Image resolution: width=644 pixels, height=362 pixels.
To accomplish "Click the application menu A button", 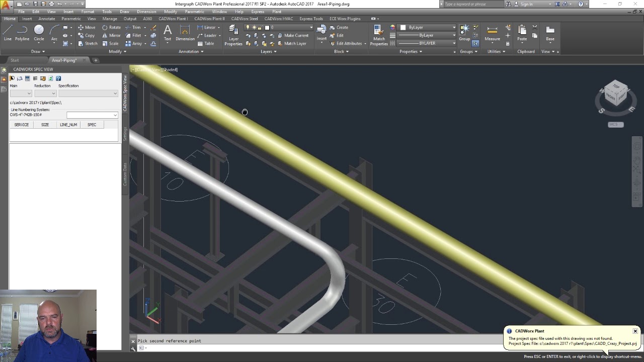I will pos(7,6).
